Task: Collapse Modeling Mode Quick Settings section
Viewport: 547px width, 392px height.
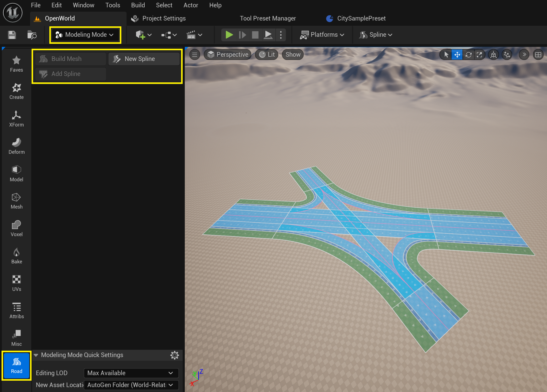Action: tap(36, 355)
